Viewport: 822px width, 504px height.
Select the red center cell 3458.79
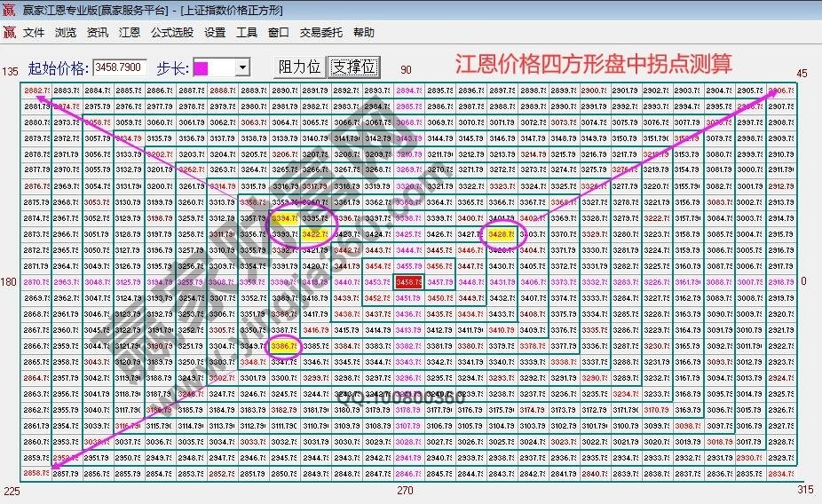coord(408,281)
